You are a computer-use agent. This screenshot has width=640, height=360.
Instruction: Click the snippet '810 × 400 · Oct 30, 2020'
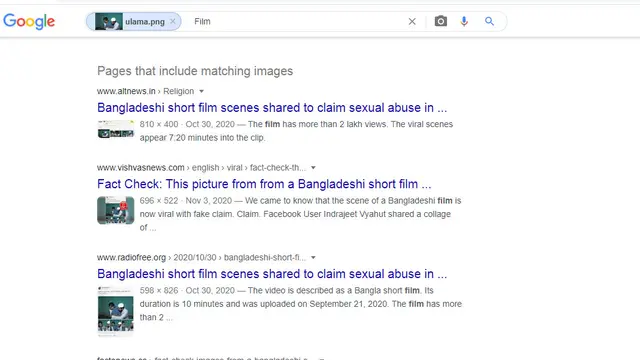click(x=187, y=124)
